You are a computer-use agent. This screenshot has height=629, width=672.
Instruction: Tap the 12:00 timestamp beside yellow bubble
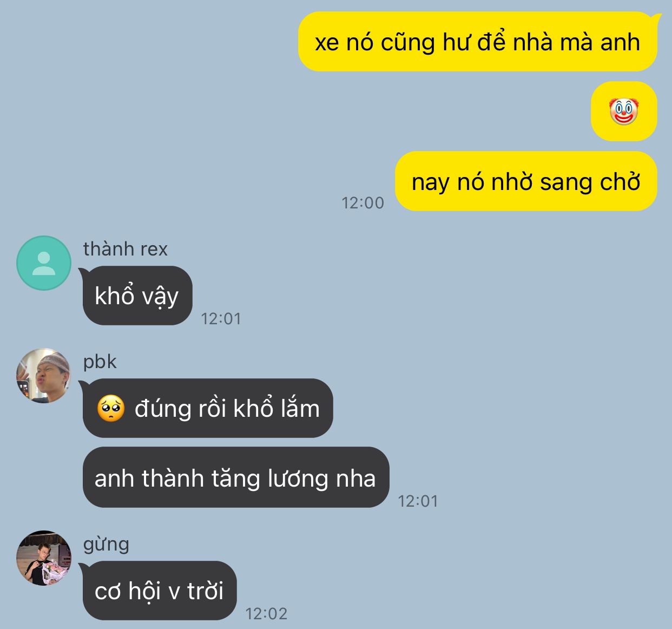(363, 203)
